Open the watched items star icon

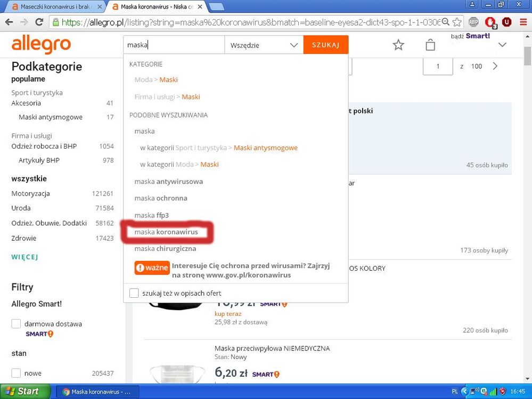(x=398, y=45)
